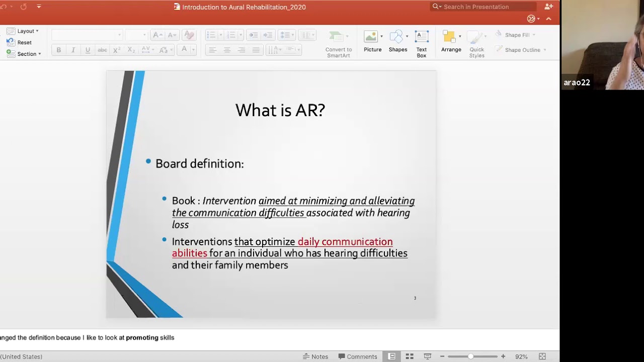Click the Align Right icon

(242, 50)
